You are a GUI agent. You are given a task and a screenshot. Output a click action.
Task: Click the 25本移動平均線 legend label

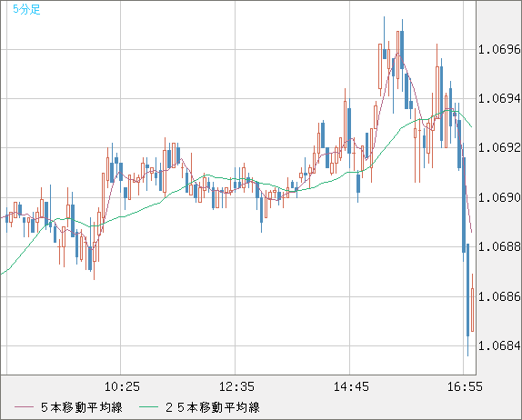(213, 407)
